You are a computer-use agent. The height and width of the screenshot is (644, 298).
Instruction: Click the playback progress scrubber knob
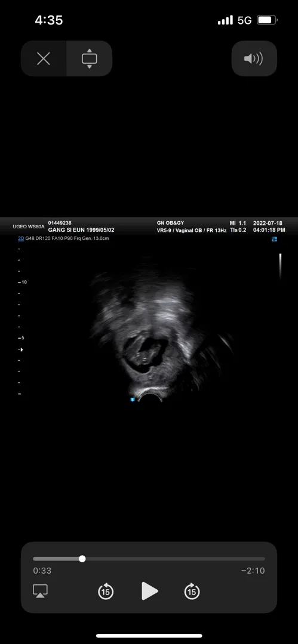tap(82, 559)
